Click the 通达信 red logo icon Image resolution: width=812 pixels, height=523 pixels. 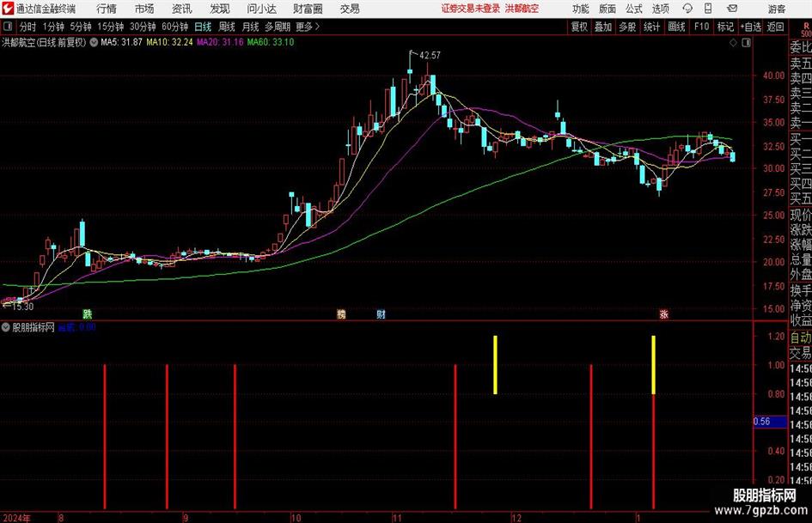pyautogui.click(x=7, y=9)
